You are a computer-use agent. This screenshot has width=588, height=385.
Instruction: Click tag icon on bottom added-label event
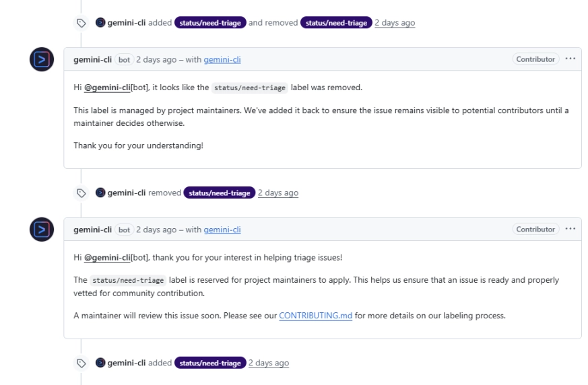[81, 363]
